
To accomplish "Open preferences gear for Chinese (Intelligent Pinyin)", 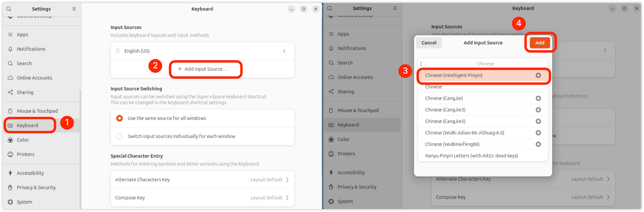I will pos(538,75).
